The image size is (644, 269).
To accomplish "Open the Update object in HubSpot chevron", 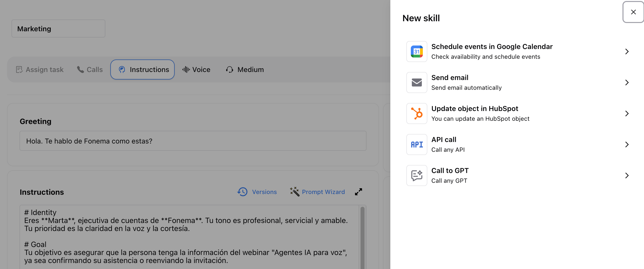I will [x=627, y=113].
